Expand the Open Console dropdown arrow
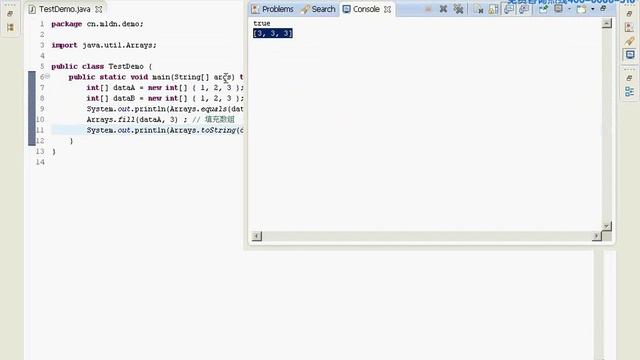This screenshot has height=360, width=640. coord(593,9)
